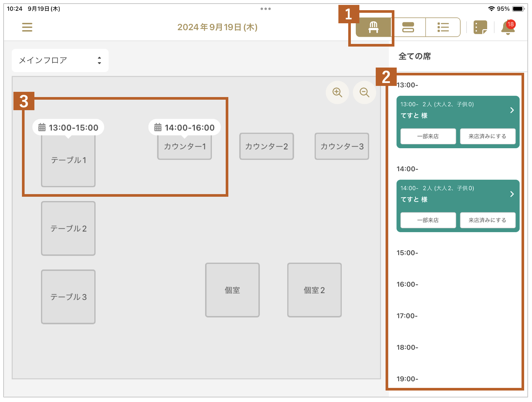The width and height of the screenshot is (532, 402).
Task: Click 一部来店 on the 13:00 reservation
Action: (428, 136)
